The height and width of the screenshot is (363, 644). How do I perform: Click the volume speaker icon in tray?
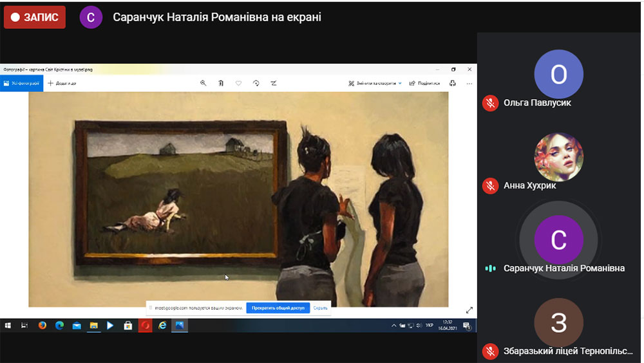click(x=419, y=326)
